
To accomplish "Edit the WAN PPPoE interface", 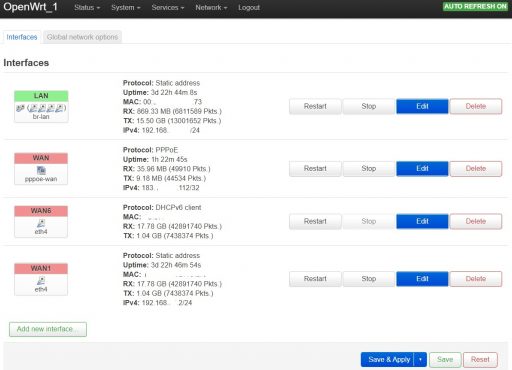I will coord(422,169).
